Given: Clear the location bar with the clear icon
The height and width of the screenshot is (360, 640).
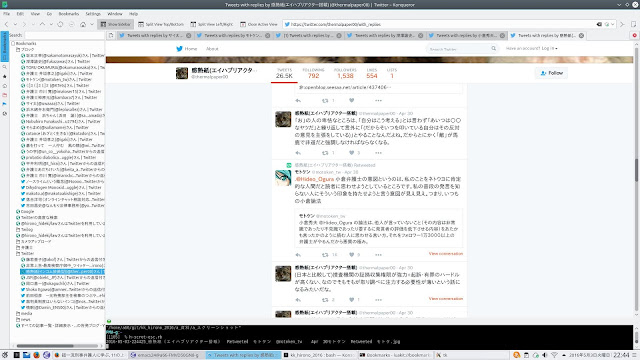Looking at the screenshot, I should (x=599, y=24).
